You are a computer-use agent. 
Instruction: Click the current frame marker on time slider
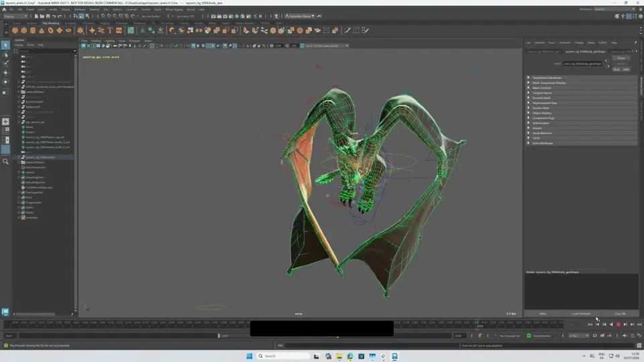477,324
